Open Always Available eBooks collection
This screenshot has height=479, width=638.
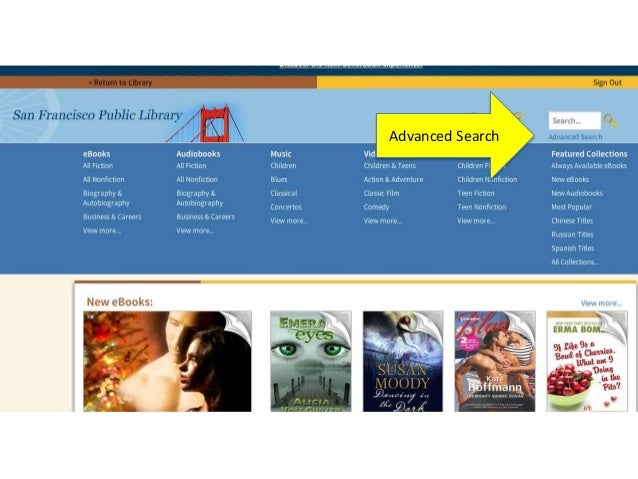pos(589,166)
